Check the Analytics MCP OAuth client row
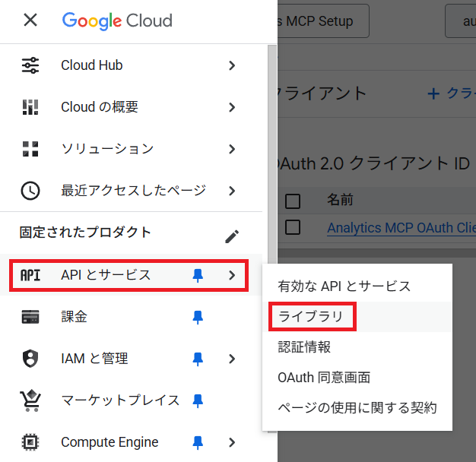This screenshot has width=476, height=462. (x=293, y=227)
